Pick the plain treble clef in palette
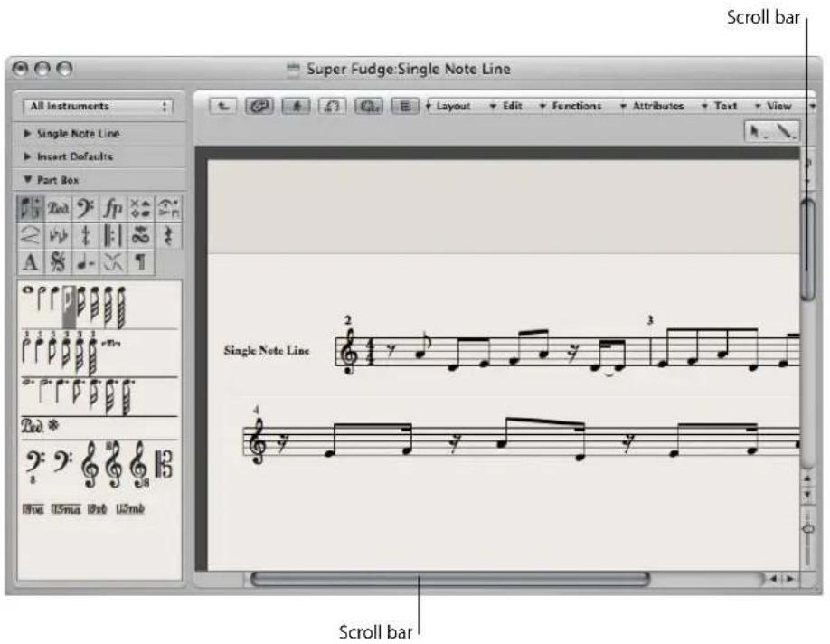 [x=90, y=465]
